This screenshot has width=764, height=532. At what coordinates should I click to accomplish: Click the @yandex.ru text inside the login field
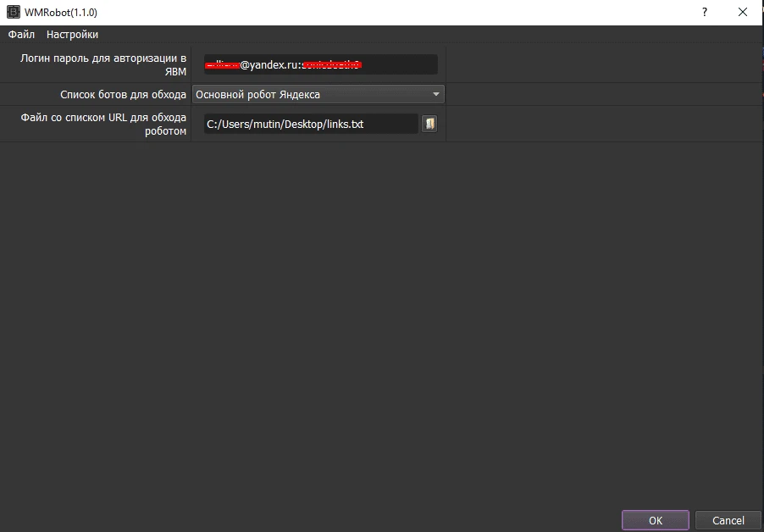[x=271, y=64]
